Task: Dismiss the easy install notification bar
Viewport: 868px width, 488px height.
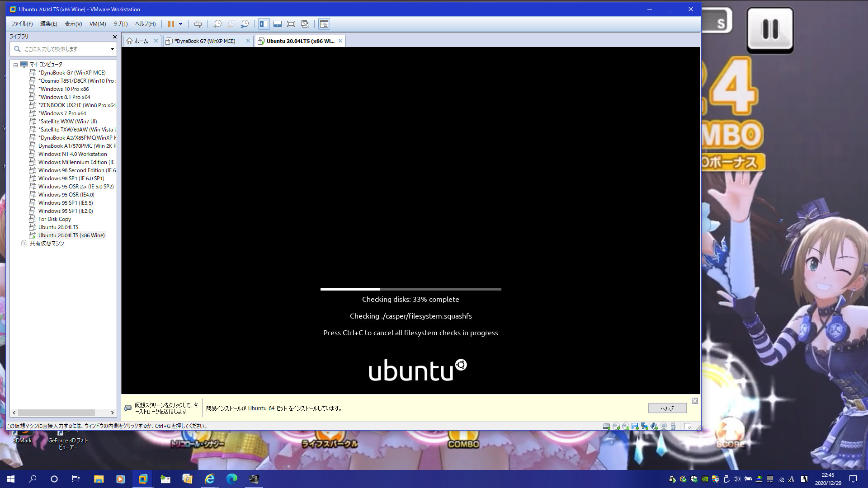Action: pyautogui.click(x=695, y=401)
